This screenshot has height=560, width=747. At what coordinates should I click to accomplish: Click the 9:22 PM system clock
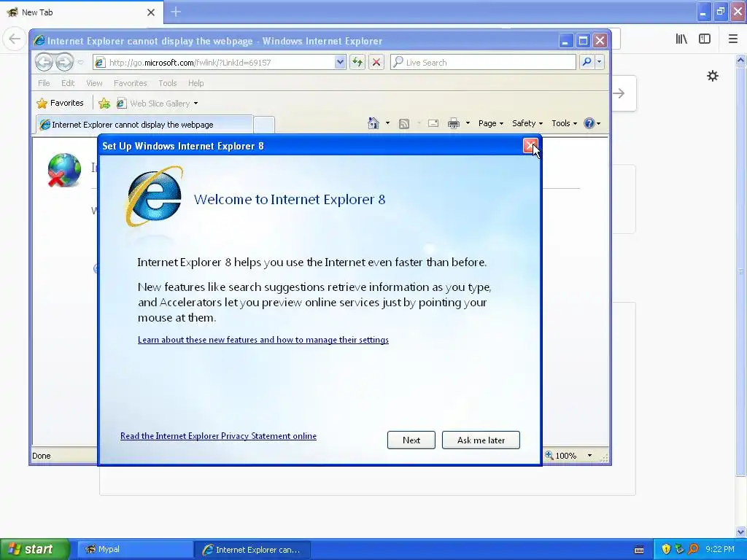720,550
